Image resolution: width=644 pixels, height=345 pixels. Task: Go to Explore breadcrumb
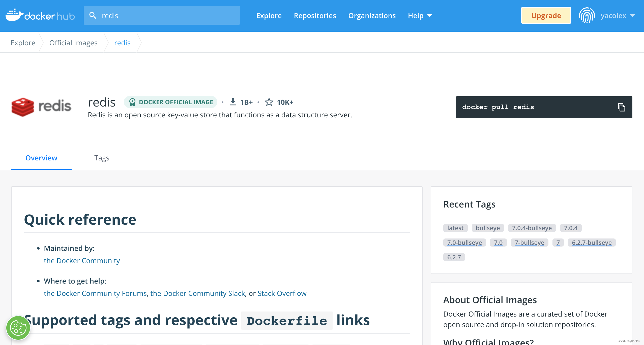pos(23,43)
